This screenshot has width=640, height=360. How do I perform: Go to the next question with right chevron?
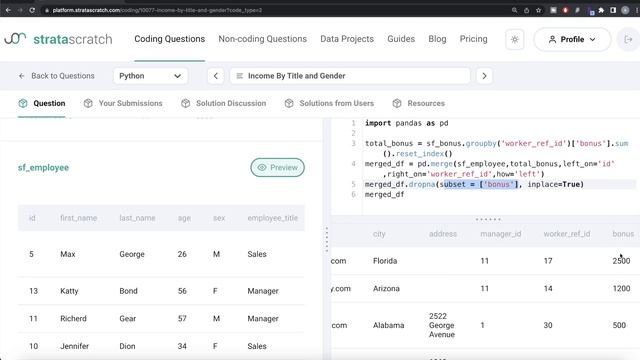tap(484, 76)
